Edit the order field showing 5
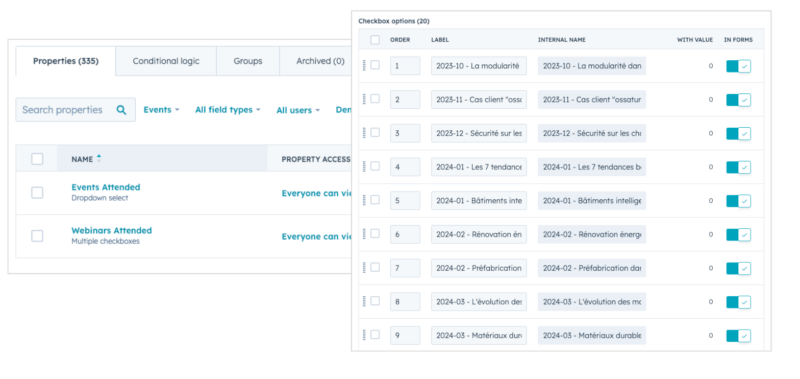This screenshot has width=800, height=379. [405, 200]
